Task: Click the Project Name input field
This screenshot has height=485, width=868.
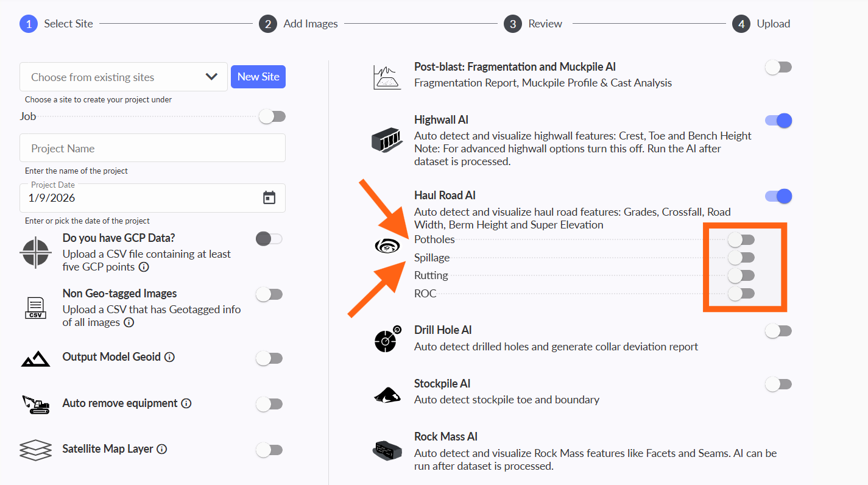Action: pyautogui.click(x=152, y=148)
